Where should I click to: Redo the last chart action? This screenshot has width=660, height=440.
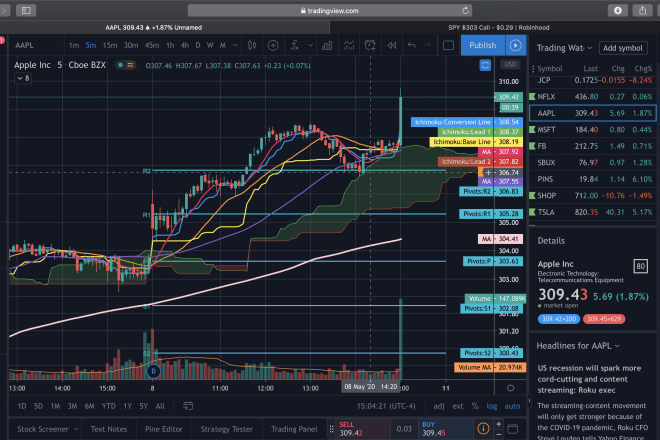coord(427,45)
